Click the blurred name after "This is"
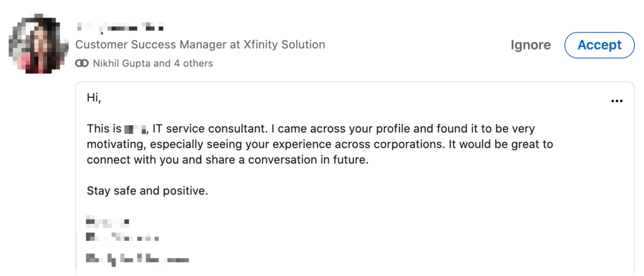 coord(136,130)
